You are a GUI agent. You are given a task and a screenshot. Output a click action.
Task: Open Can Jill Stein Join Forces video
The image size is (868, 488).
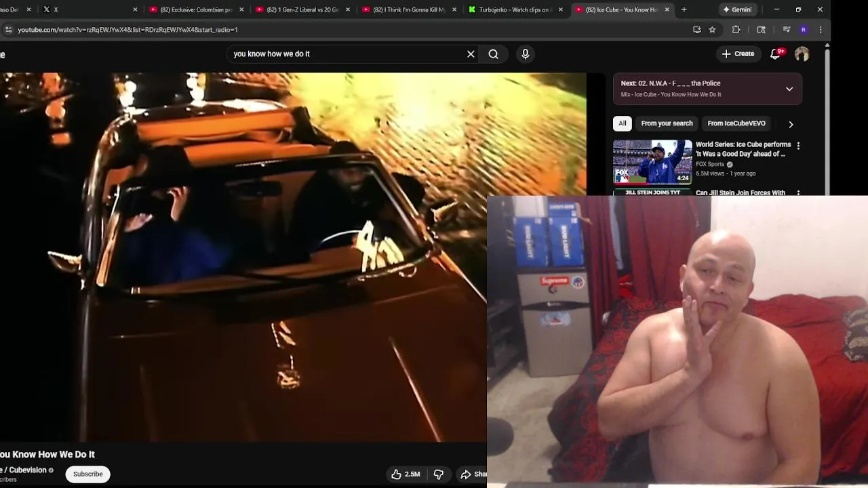click(x=741, y=192)
